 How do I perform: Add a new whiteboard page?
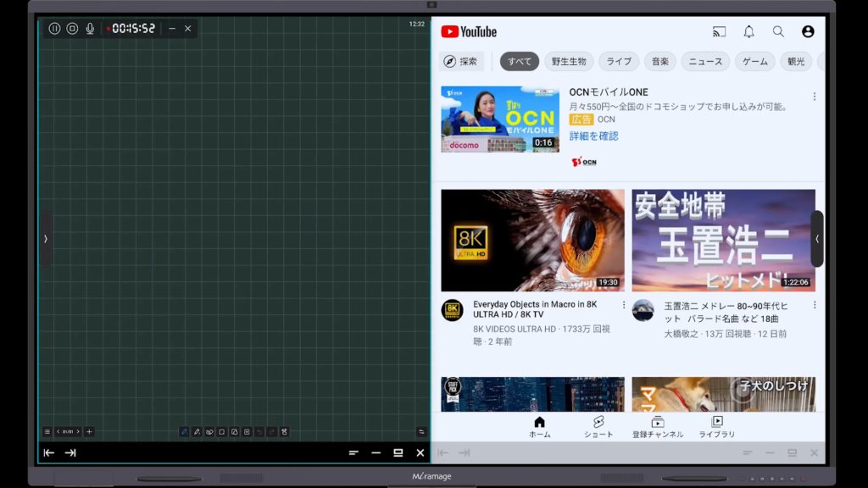(x=89, y=431)
